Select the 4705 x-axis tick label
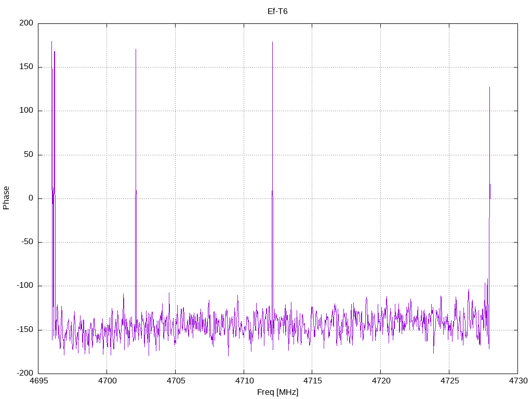The height and width of the screenshot is (399, 532). tap(175, 381)
